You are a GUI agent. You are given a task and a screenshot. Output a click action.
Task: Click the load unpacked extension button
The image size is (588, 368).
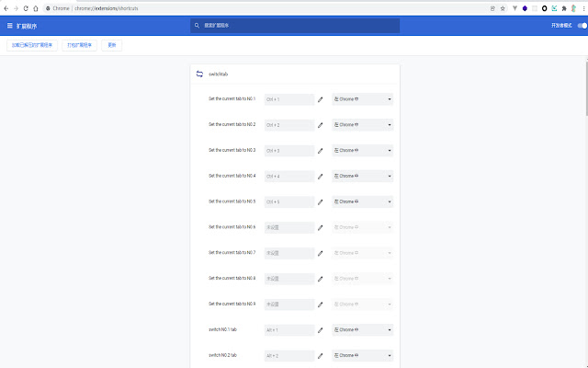32,45
